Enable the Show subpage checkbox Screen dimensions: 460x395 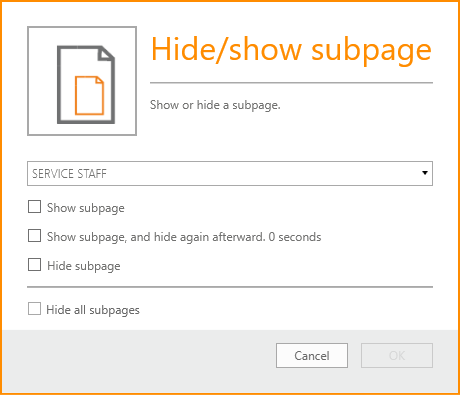click(34, 207)
